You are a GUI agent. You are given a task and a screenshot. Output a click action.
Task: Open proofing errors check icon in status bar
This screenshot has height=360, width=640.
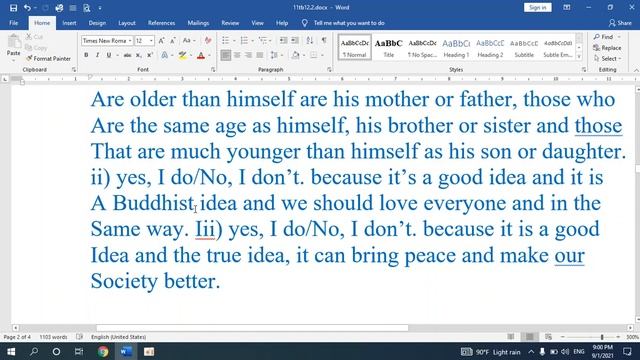pyautogui.click(x=80, y=337)
